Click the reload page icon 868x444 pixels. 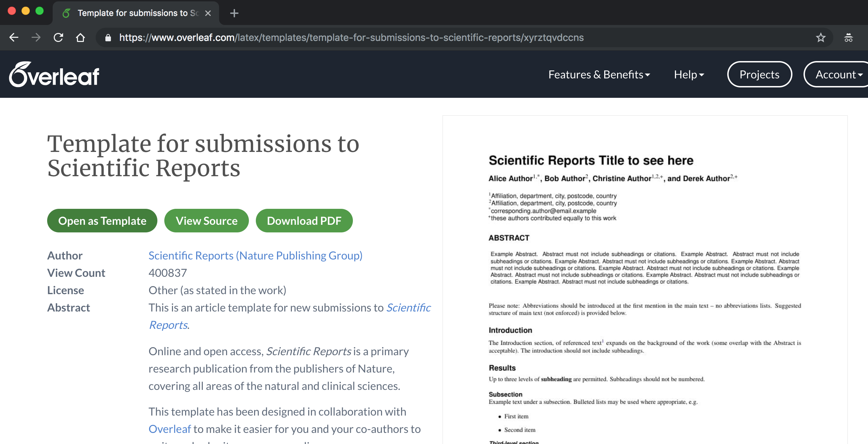[x=58, y=38]
